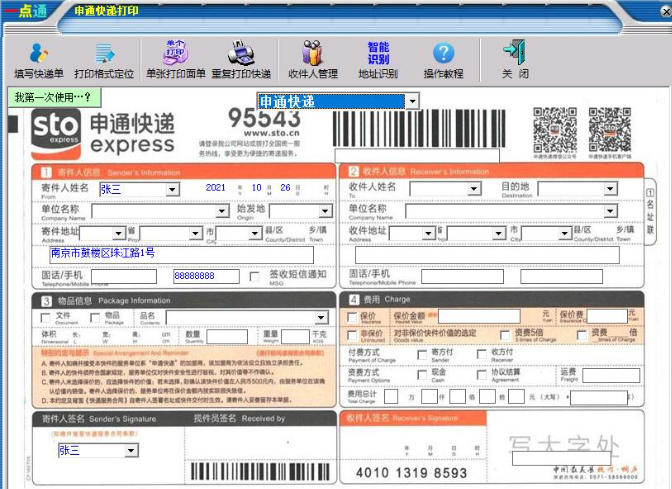The width and height of the screenshot is (672, 489).
Task: Open the 操作教程 help icon
Action: pos(444,60)
